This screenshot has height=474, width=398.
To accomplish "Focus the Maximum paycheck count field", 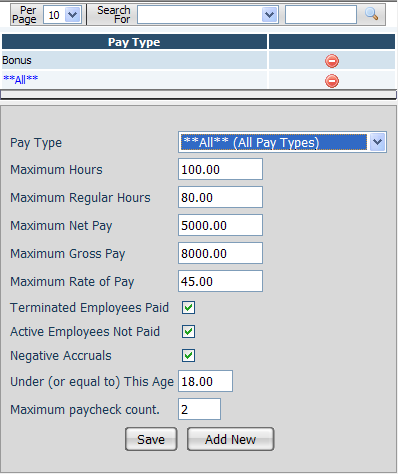I will pyautogui.click(x=199, y=409).
